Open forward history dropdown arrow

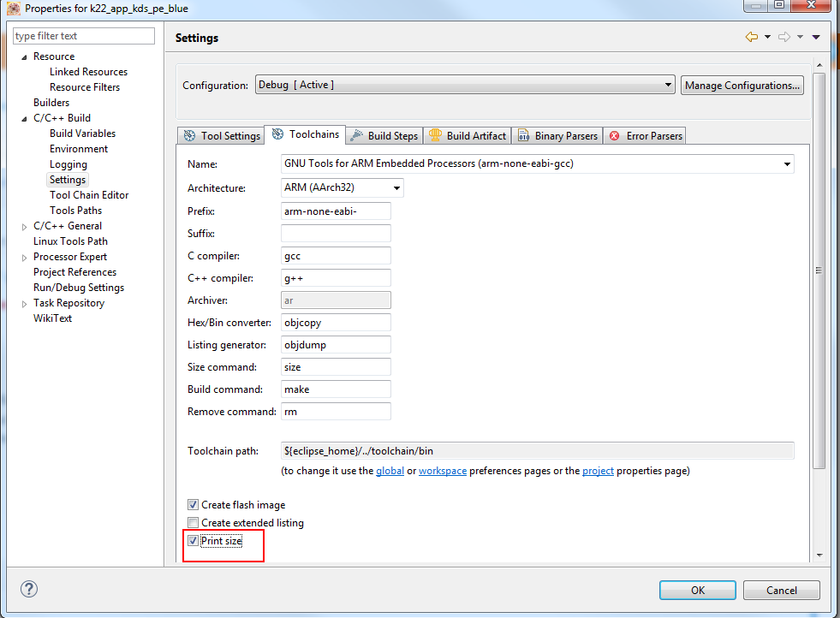pos(800,37)
